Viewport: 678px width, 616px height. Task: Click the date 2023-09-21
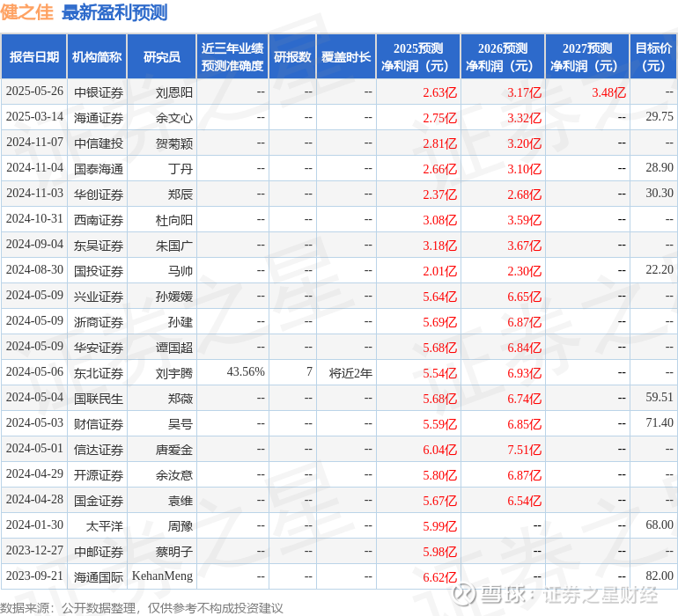34,576
